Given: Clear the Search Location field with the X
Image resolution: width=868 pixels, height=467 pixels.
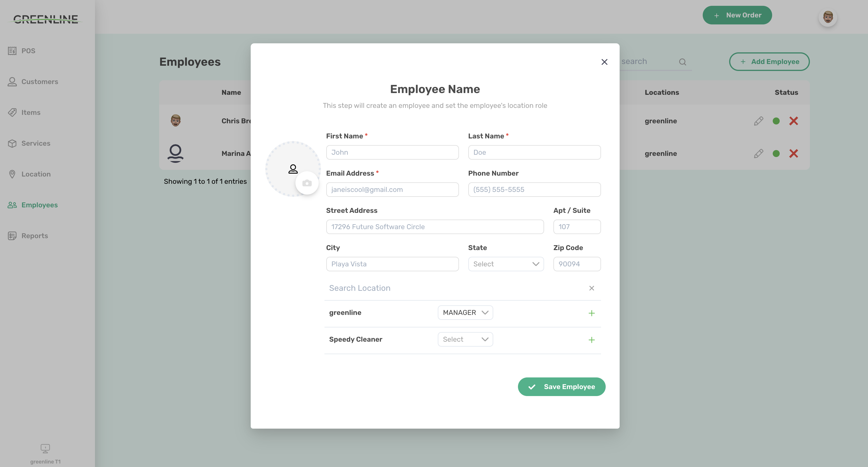Looking at the screenshot, I should click(592, 288).
